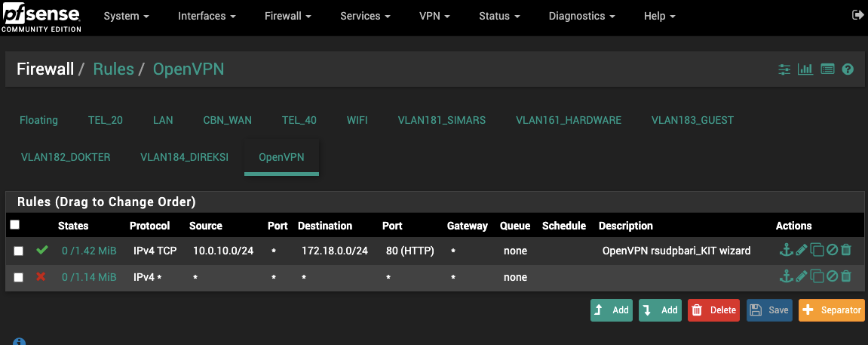Image resolution: width=868 pixels, height=345 pixels.
Task: Add a rule to the top of the list
Action: pos(612,310)
